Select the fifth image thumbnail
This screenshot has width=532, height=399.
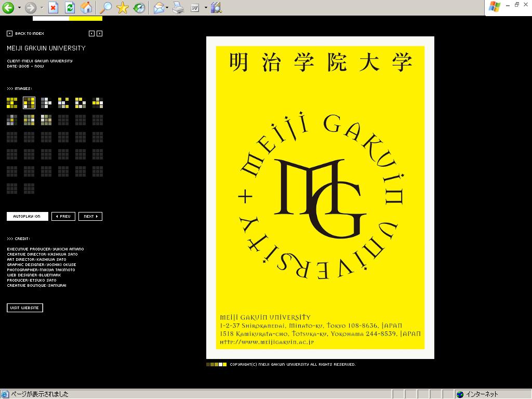pyautogui.click(x=81, y=103)
